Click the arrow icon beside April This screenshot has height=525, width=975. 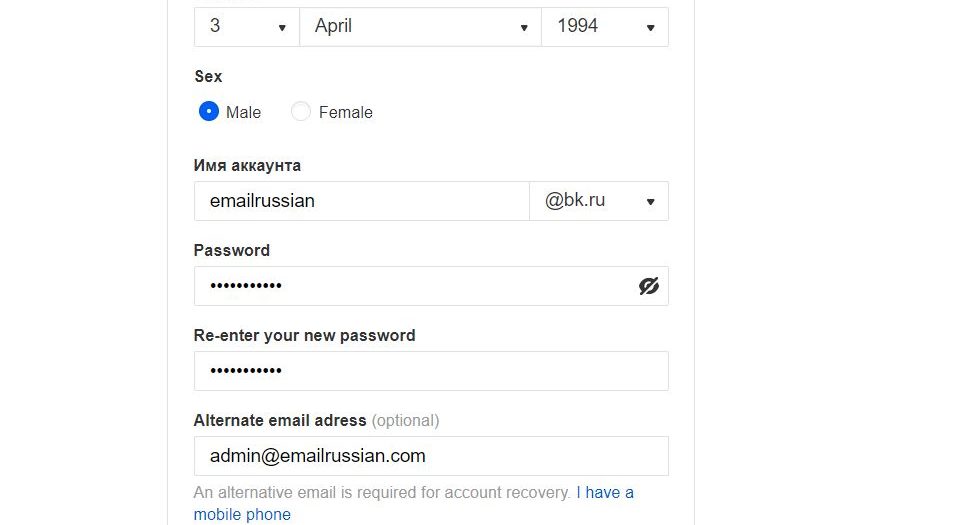tap(524, 27)
